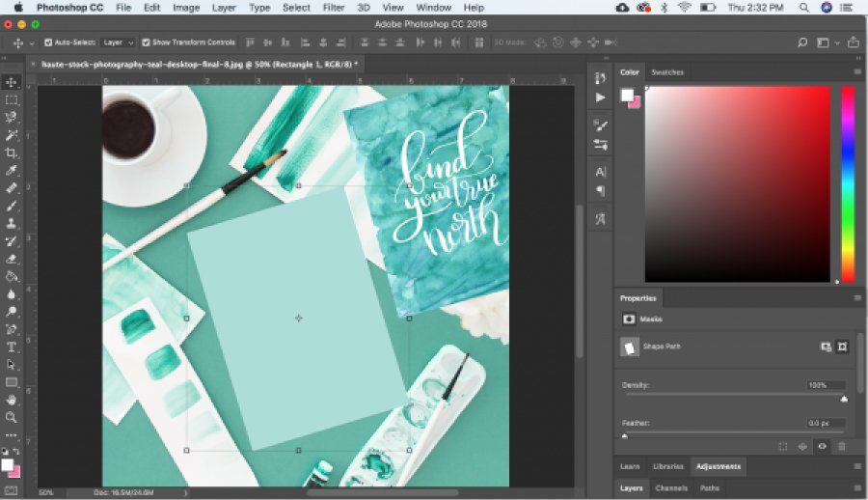Click the Pen tool icon
868x500 pixels.
tap(12, 329)
